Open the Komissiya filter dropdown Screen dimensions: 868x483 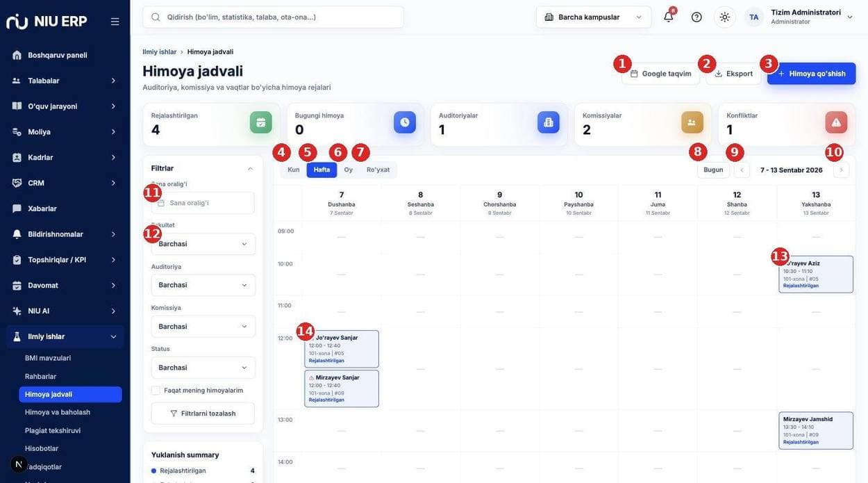tap(203, 326)
